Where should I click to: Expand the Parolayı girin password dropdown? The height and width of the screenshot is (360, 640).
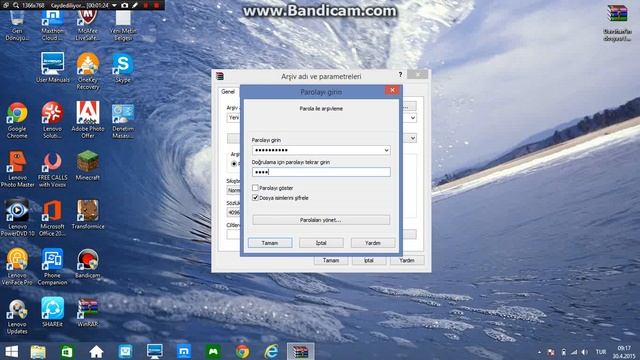[386, 150]
